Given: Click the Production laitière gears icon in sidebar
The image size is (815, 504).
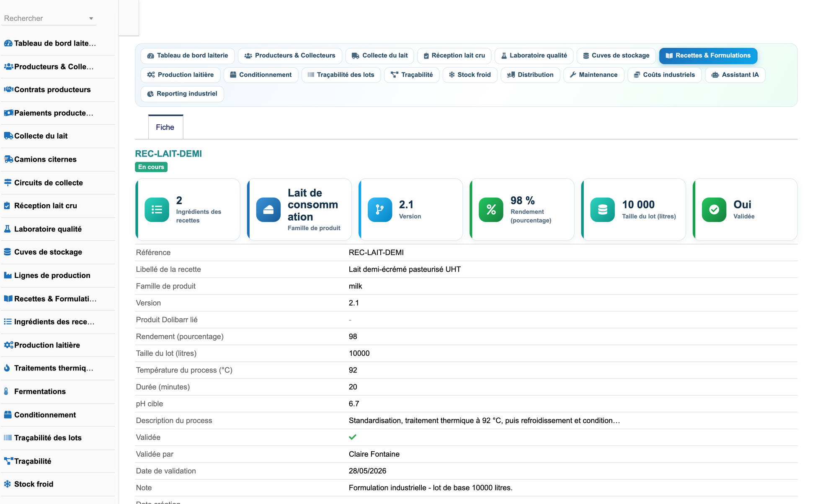Looking at the screenshot, I should click(x=8, y=345).
